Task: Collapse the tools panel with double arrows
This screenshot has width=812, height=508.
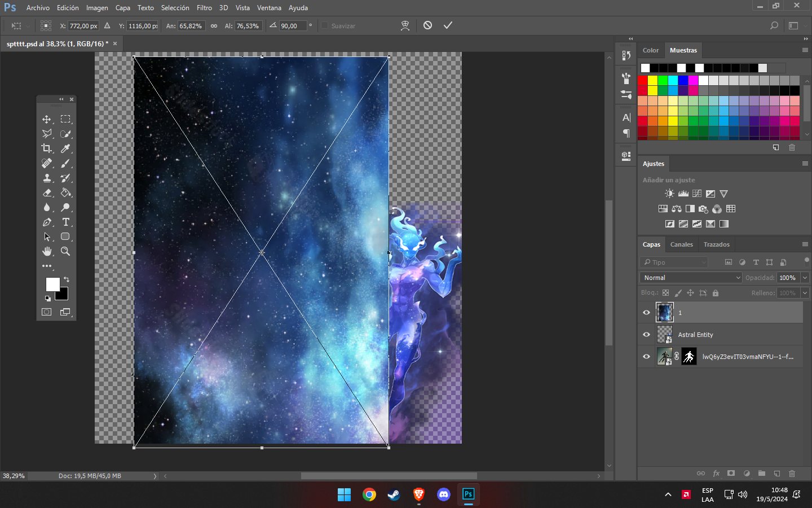Action: tap(61, 99)
